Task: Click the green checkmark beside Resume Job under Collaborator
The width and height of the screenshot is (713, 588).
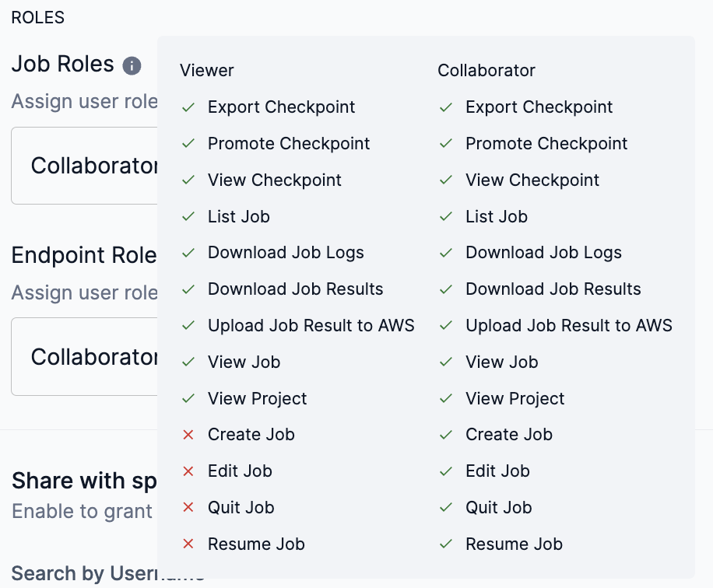Action: (445, 544)
